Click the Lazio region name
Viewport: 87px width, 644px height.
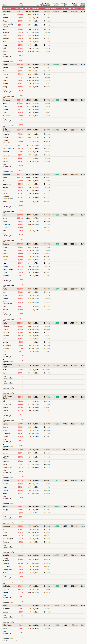click(5, 215)
